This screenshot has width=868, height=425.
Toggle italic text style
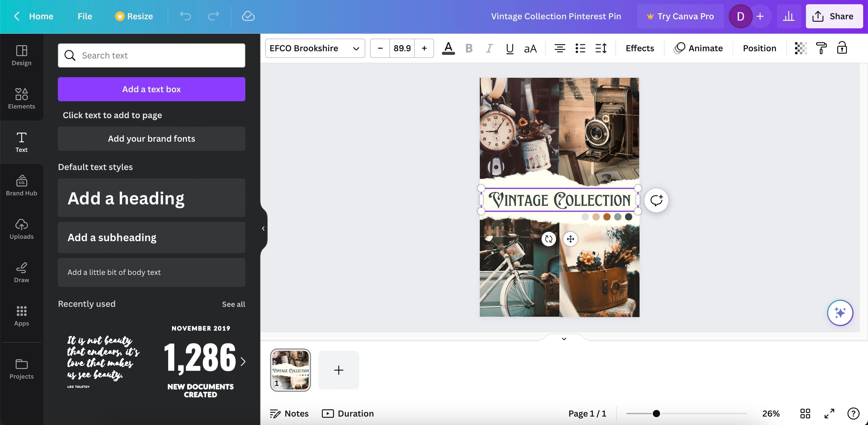point(489,48)
